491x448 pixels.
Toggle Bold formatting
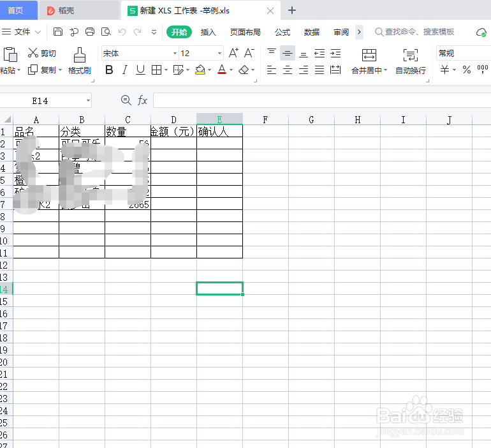click(109, 70)
